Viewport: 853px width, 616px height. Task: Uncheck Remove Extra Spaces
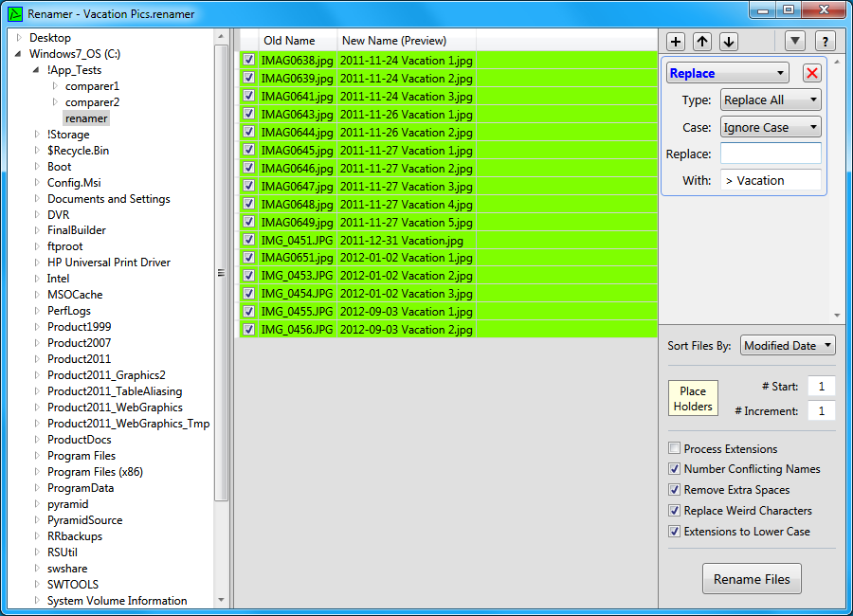click(674, 489)
